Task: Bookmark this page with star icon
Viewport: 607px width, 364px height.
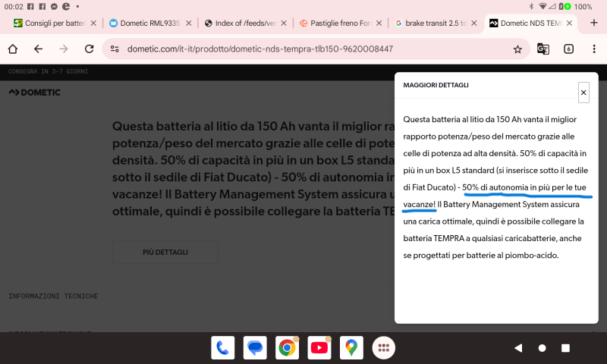Action: tap(517, 49)
